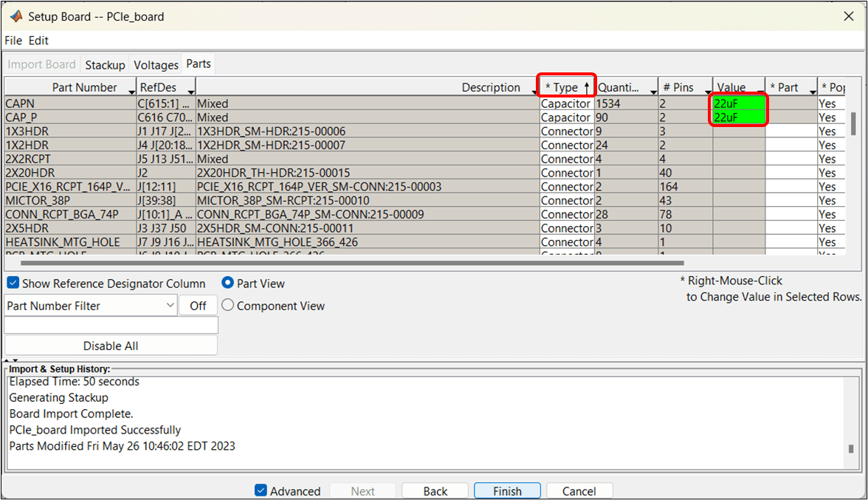Open the Part Number column filter arrow

point(131,92)
